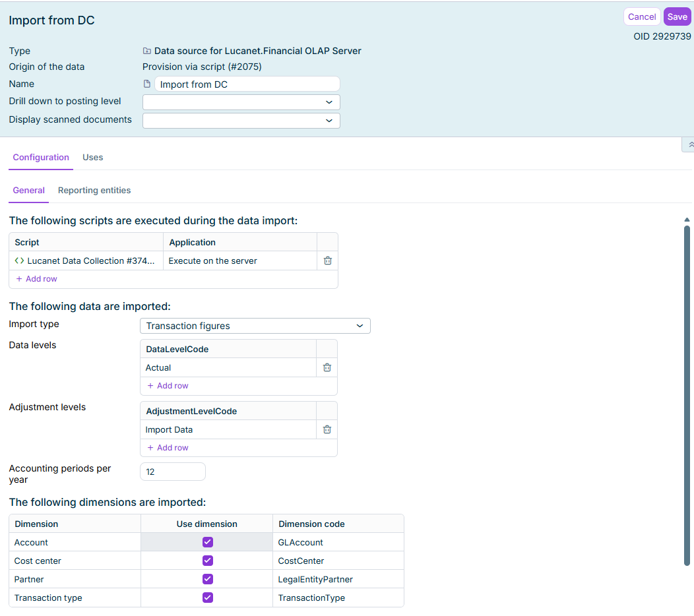Switch to the Configuration tab
Viewport: 694px width, 616px height.
coord(41,158)
